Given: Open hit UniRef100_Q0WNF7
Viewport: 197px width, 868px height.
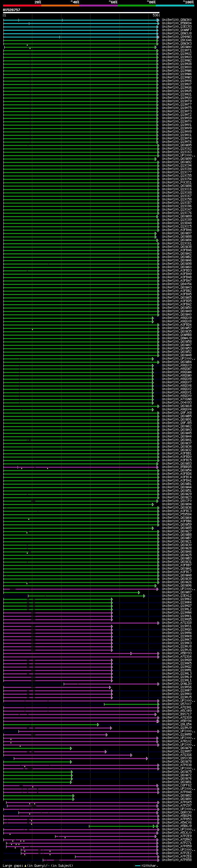Looking at the screenshot, I should point(177,30).
